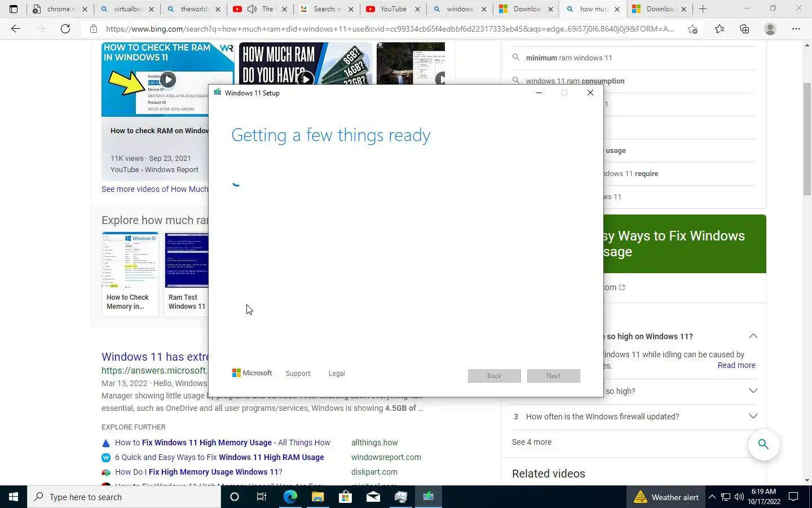Collapse the high on Windows 11 question

[753, 336]
